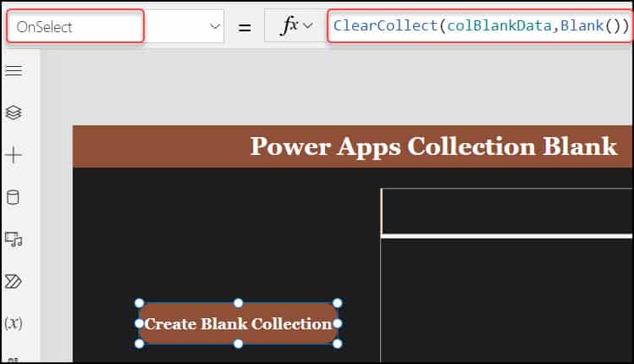Open the hamburger menu in left sidebar

(14, 71)
